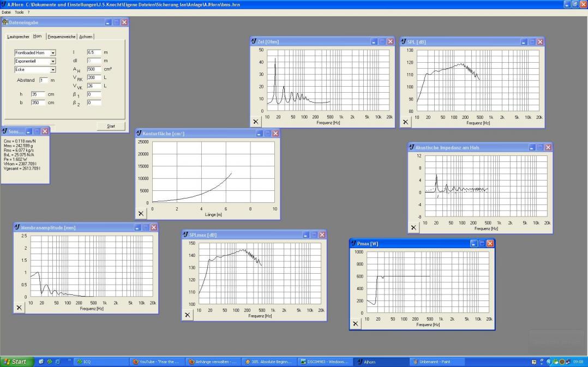The width and height of the screenshot is (588, 367).
Task: Click the X icon in Pmax [W] graph
Action: [356, 323]
